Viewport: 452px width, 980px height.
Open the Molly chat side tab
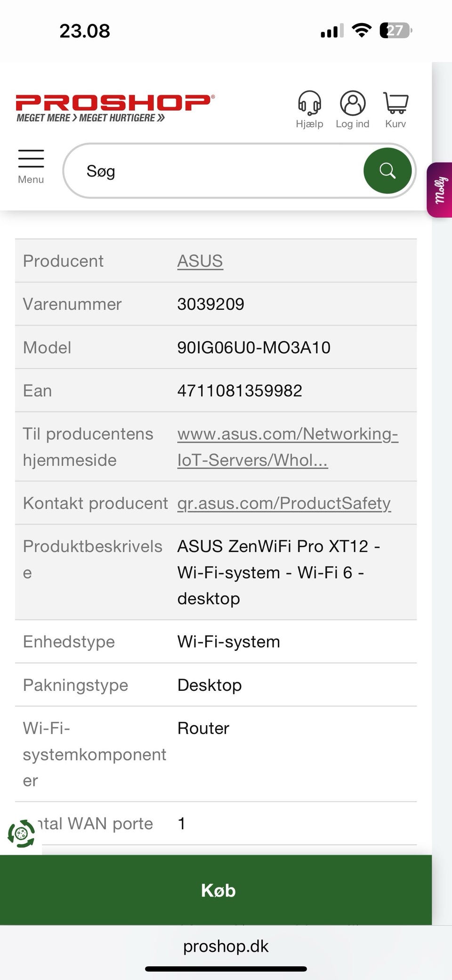[x=440, y=189]
